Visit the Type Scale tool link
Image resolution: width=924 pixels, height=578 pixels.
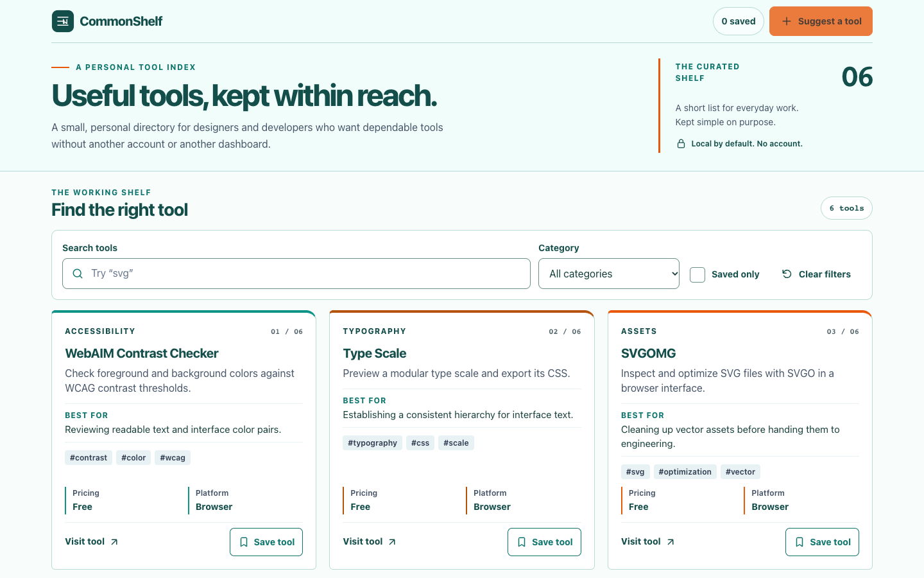click(370, 541)
